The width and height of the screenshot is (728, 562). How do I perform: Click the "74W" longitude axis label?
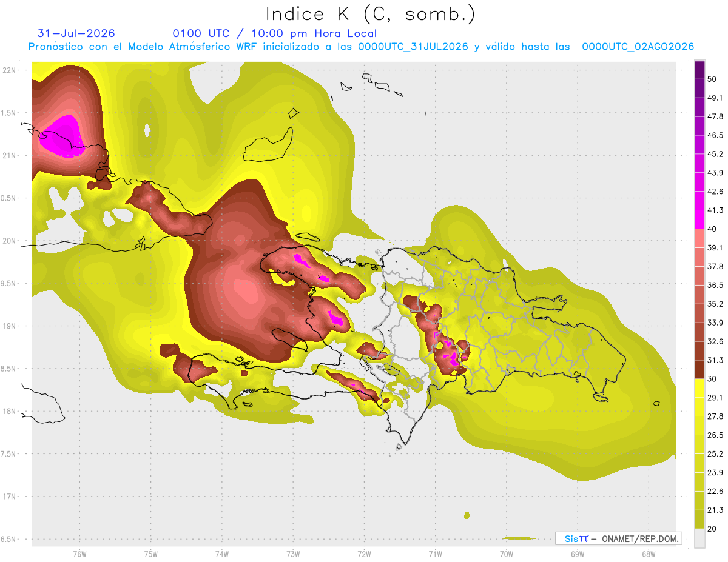(x=221, y=554)
